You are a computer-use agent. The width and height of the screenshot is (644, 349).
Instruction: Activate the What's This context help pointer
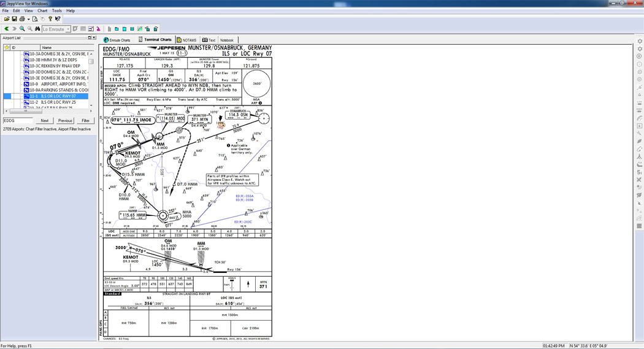pos(58,19)
